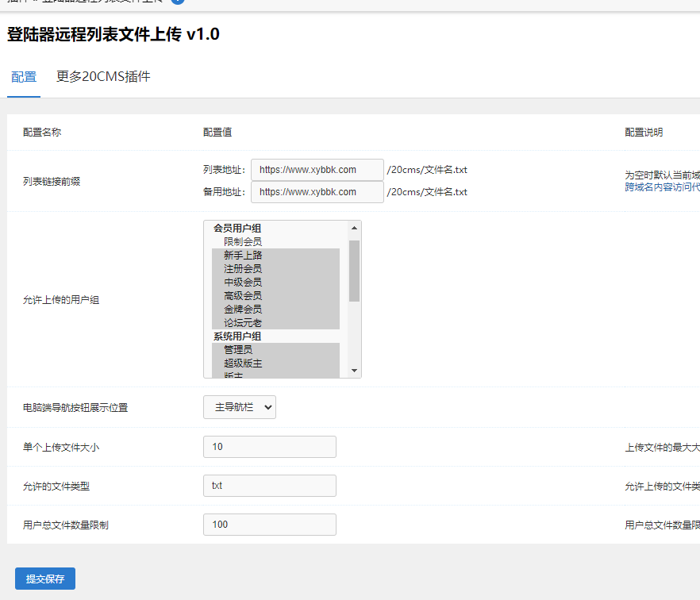The height and width of the screenshot is (600, 700).
Task: Click the 用户总文件数量限制 field
Action: (x=269, y=525)
